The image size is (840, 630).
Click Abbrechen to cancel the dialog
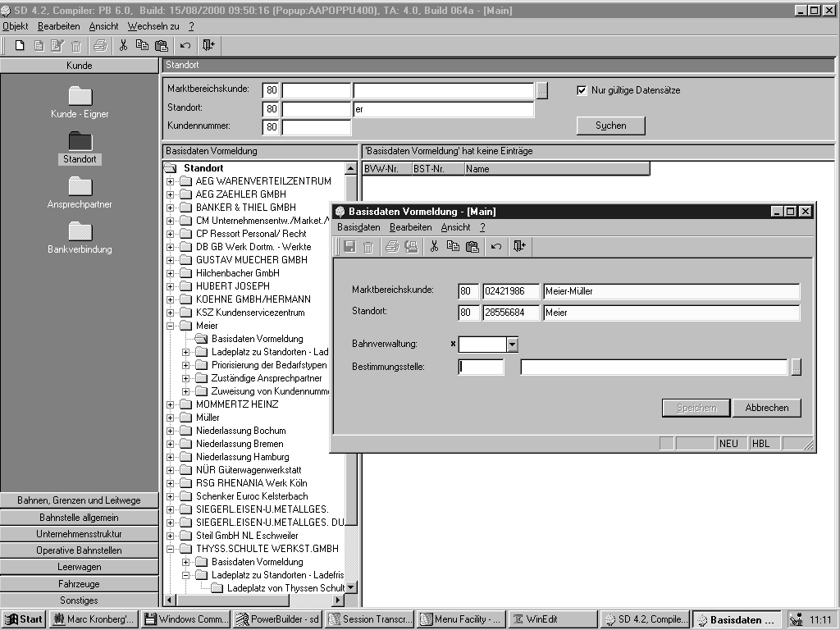coord(766,408)
